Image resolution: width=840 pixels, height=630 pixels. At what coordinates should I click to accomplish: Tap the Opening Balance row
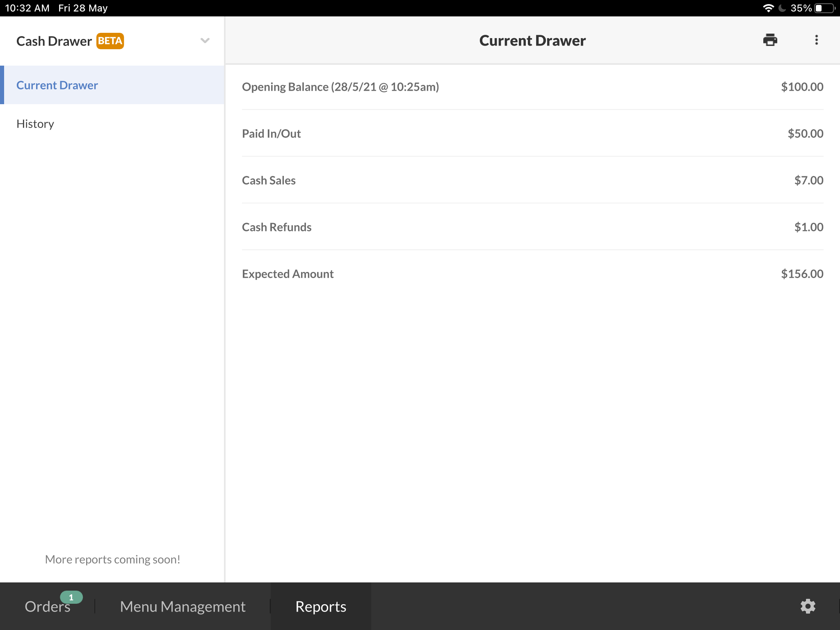pos(532,87)
